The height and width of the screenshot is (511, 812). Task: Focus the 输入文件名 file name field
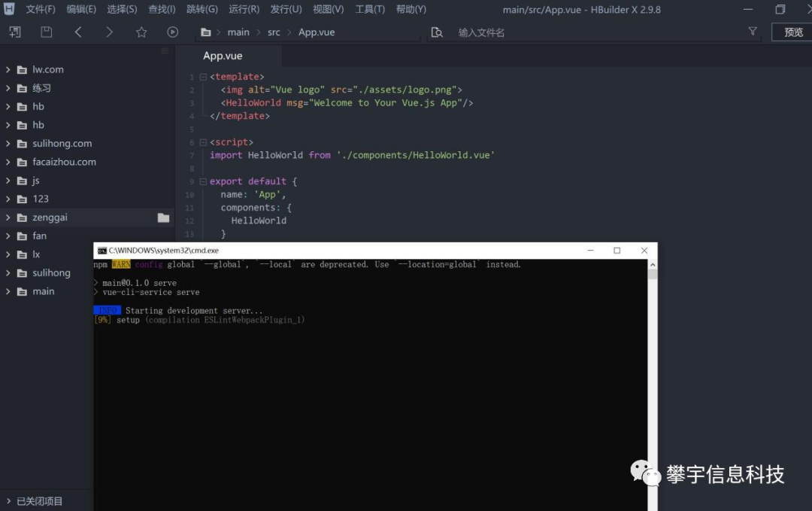tap(595, 32)
